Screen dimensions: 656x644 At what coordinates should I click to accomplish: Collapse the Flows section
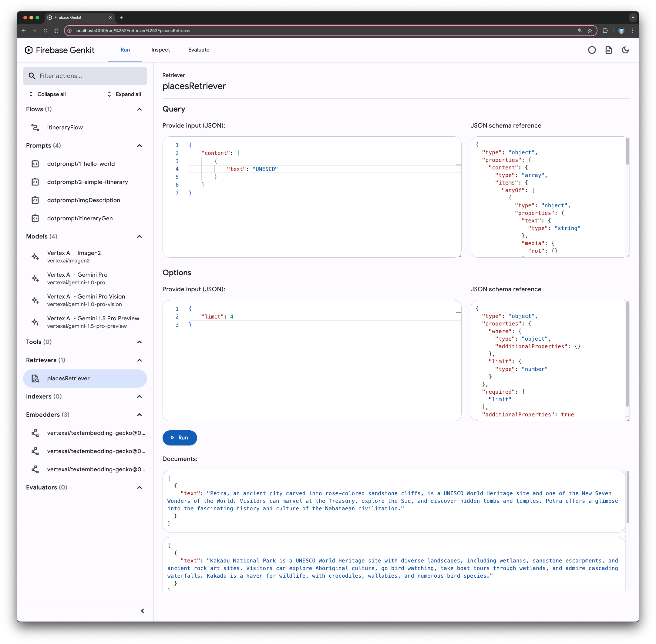click(x=140, y=109)
